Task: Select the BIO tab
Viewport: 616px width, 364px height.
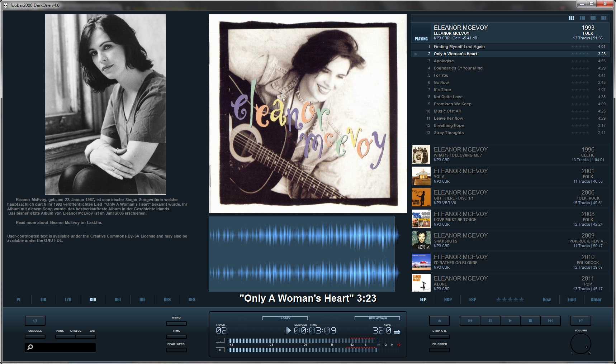Action: pyautogui.click(x=93, y=300)
